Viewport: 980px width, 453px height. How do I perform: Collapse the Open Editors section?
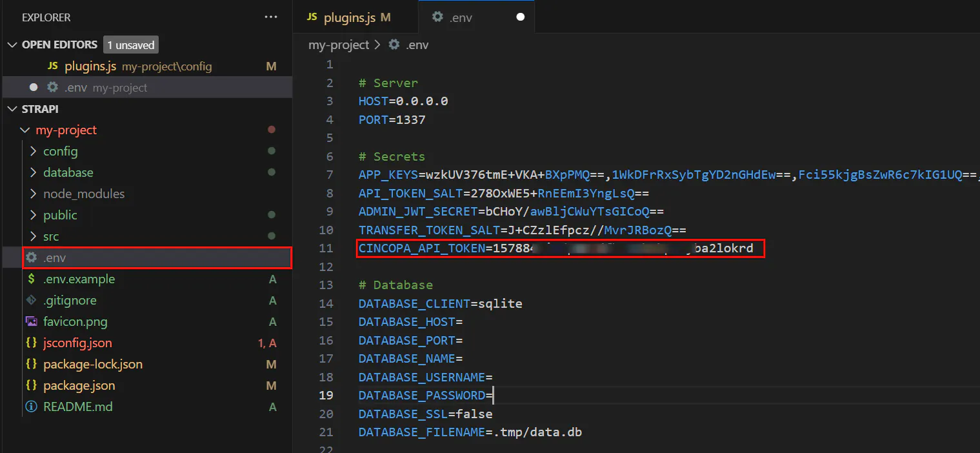[x=12, y=45]
